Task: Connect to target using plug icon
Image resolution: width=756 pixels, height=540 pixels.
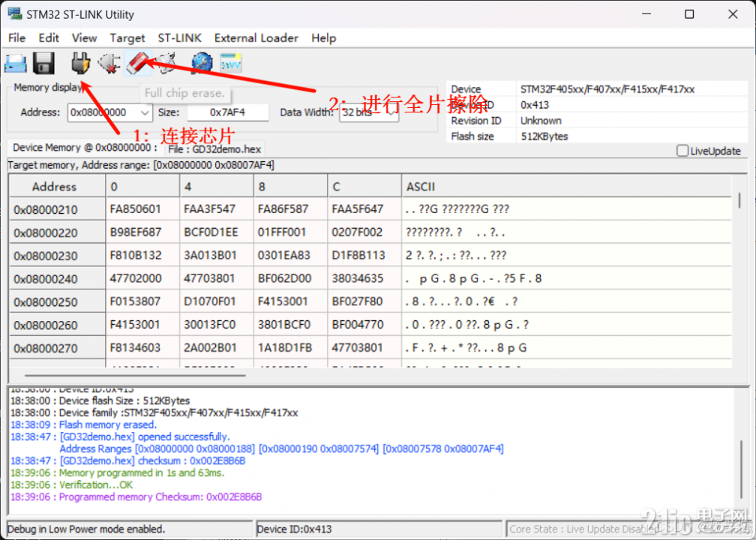Action: (x=80, y=63)
